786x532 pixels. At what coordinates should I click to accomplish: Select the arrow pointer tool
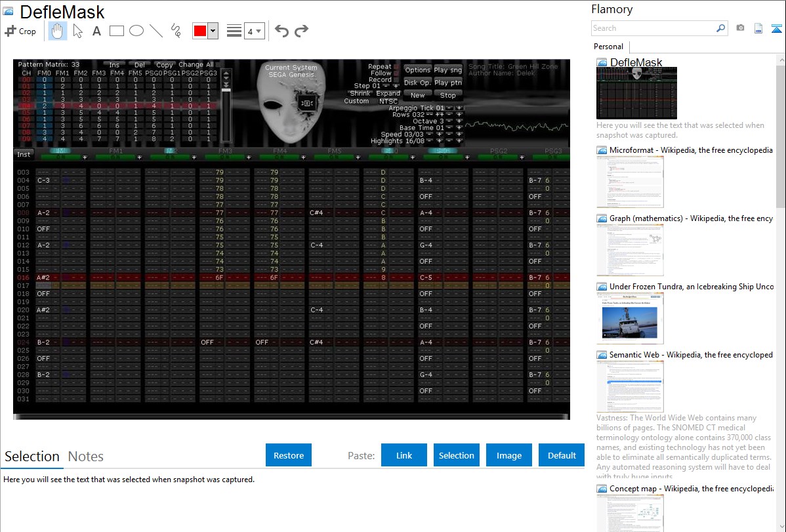(x=77, y=31)
